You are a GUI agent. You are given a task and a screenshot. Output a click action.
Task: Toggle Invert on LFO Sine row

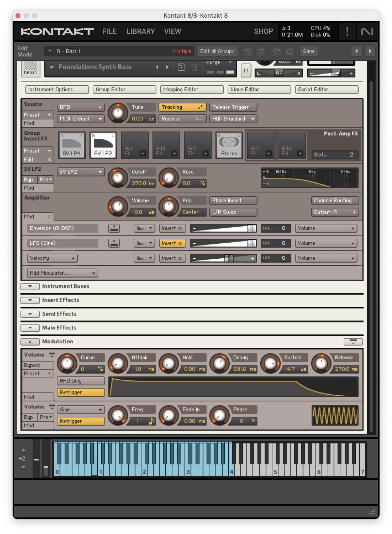click(172, 243)
